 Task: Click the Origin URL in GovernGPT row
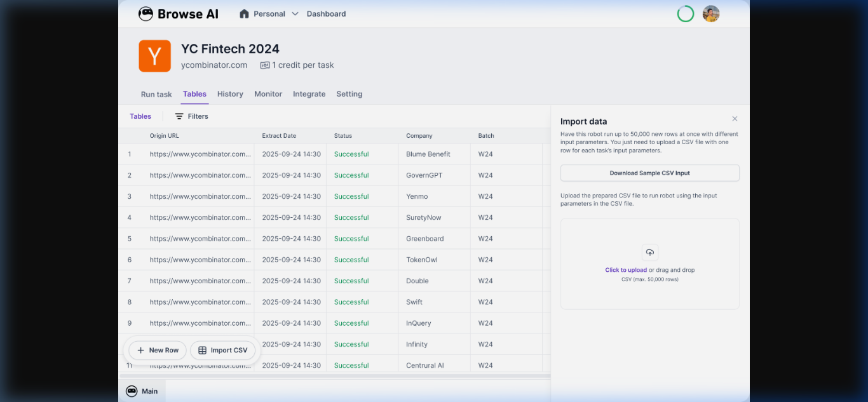point(200,175)
